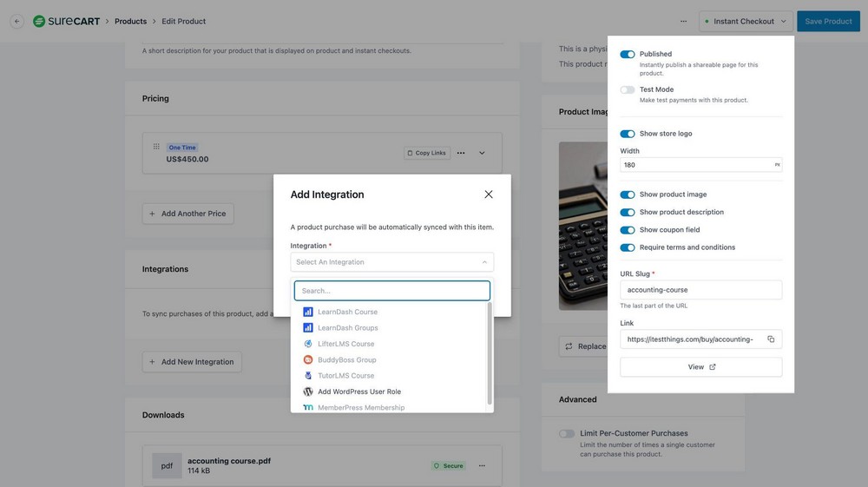Open the One Time price three-dots menu
The height and width of the screenshot is (487, 868).
click(461, 153)
